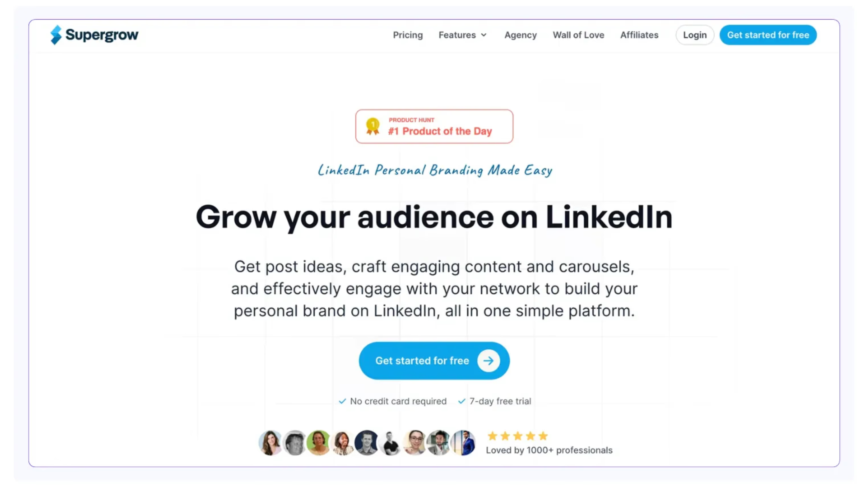This screenshot has width=868, height=488.
Task: Go to the Agency page
Action: pos(520,35)
